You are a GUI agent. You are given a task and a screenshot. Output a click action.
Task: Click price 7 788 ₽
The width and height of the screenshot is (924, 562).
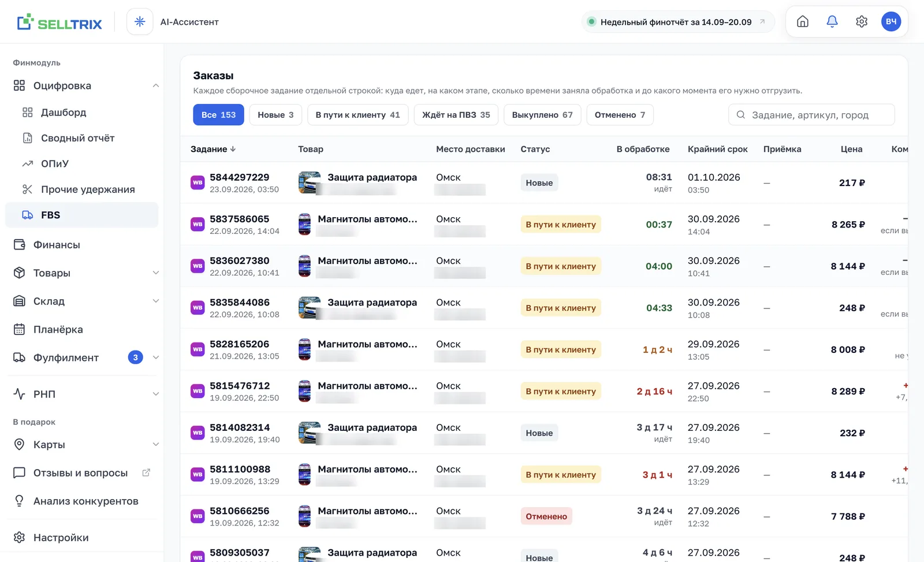coord(848,516)
